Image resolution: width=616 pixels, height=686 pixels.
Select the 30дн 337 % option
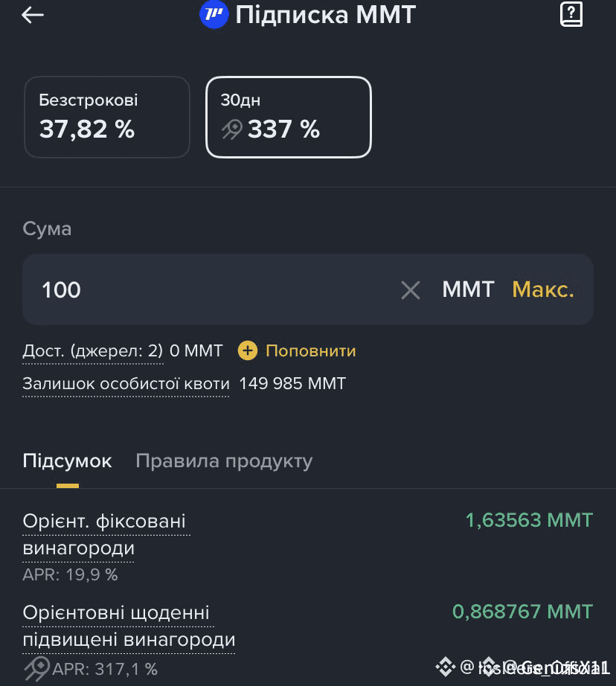[x=289, y=118]
